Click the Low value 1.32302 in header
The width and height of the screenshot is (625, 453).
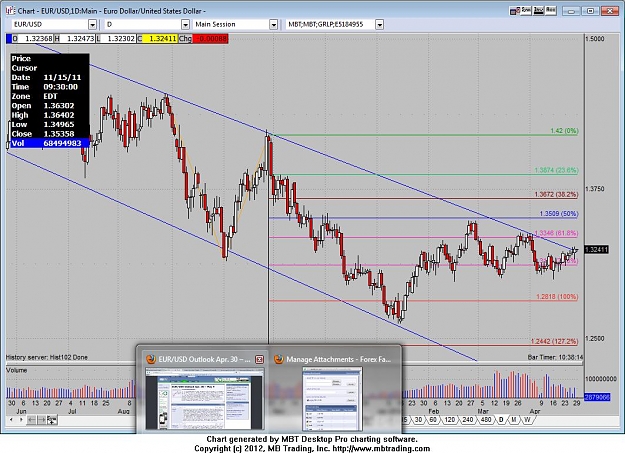coord(118,39)
